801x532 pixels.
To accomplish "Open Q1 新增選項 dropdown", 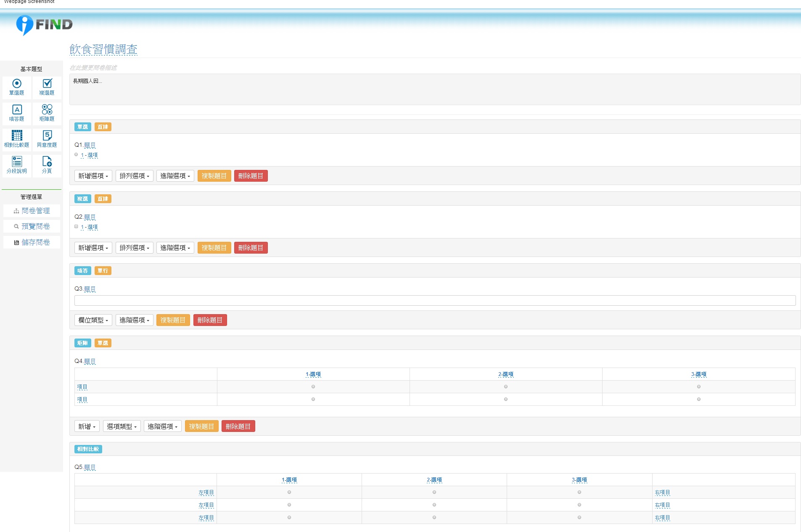I will (93, 176).
